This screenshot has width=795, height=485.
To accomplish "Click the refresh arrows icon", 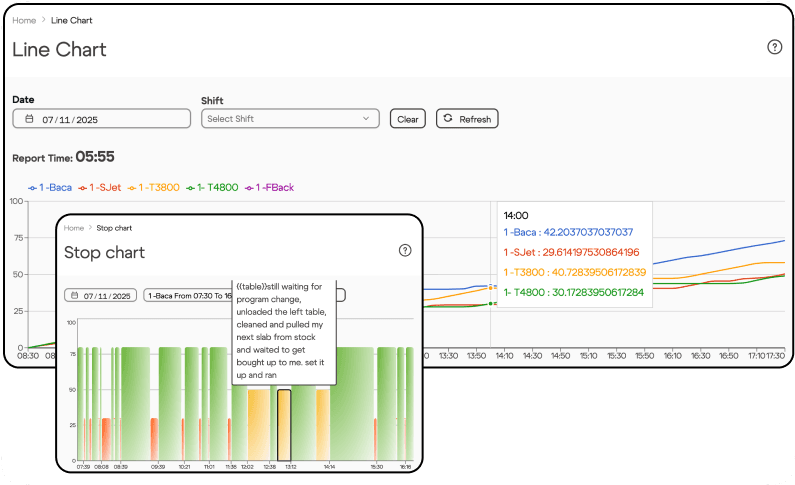I will (447, 118).
